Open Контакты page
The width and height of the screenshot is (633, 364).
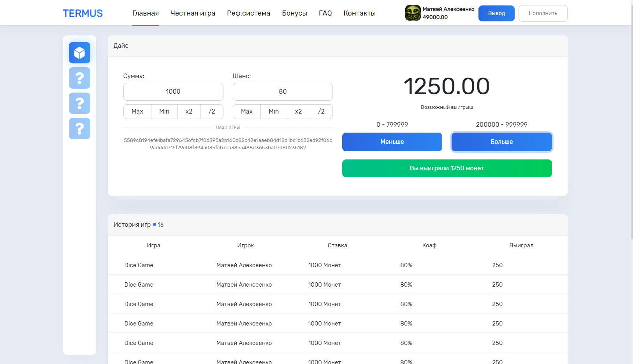pos(359,13)
